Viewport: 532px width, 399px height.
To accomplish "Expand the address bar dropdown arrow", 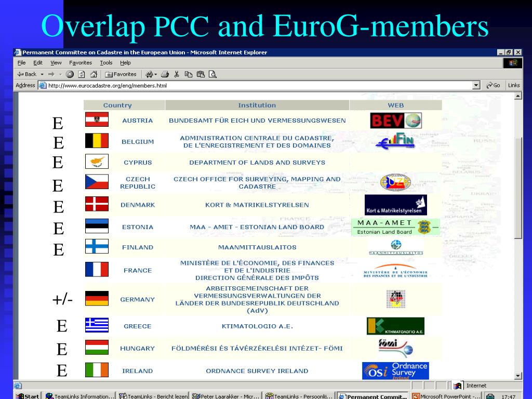I will click(476, 86).
